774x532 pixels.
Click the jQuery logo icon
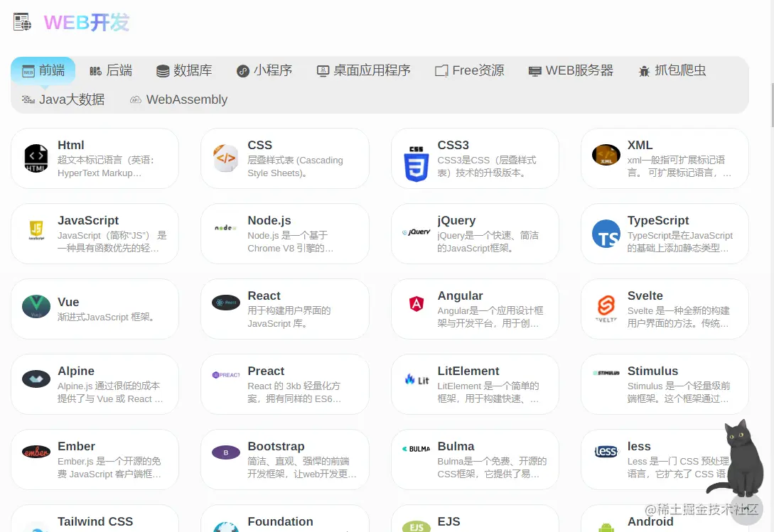click(416, 232)
